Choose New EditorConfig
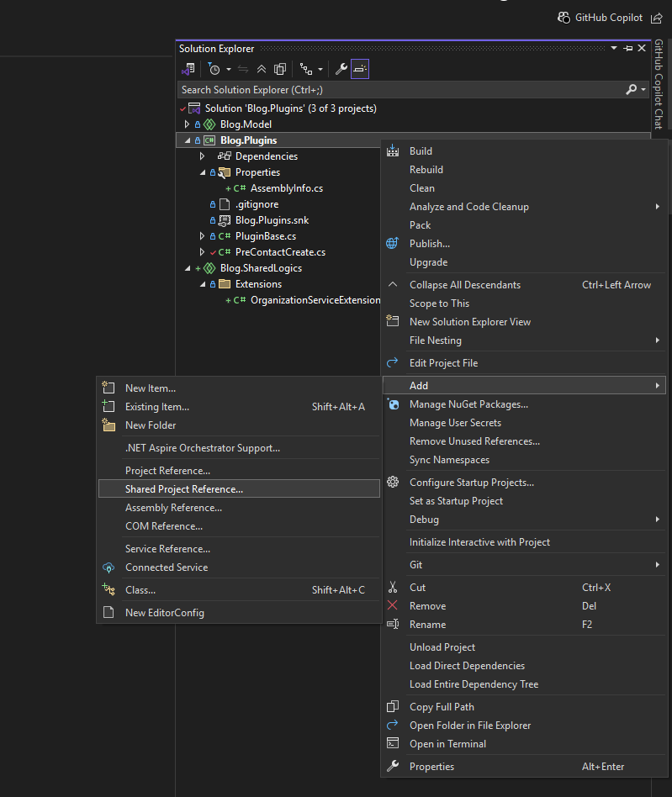672x797 pixels. coord(239,613)
